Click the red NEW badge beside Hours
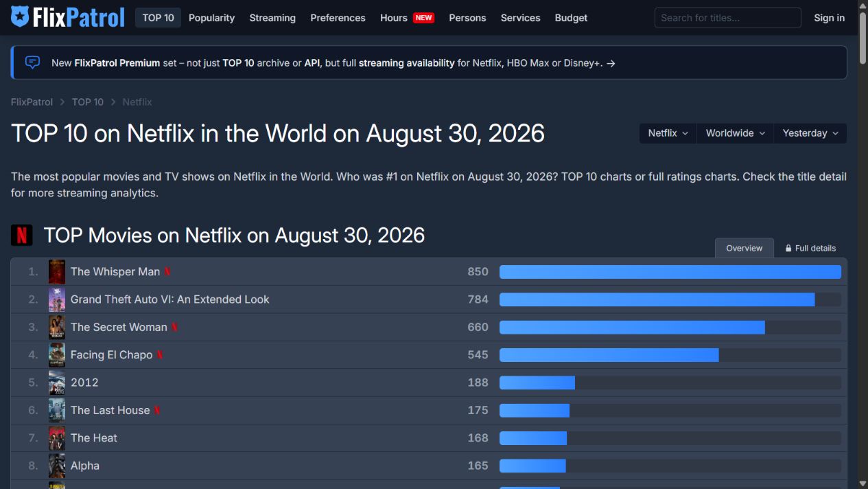The height and width of the screenshot is (489, 868). click(x=423, y=18)
